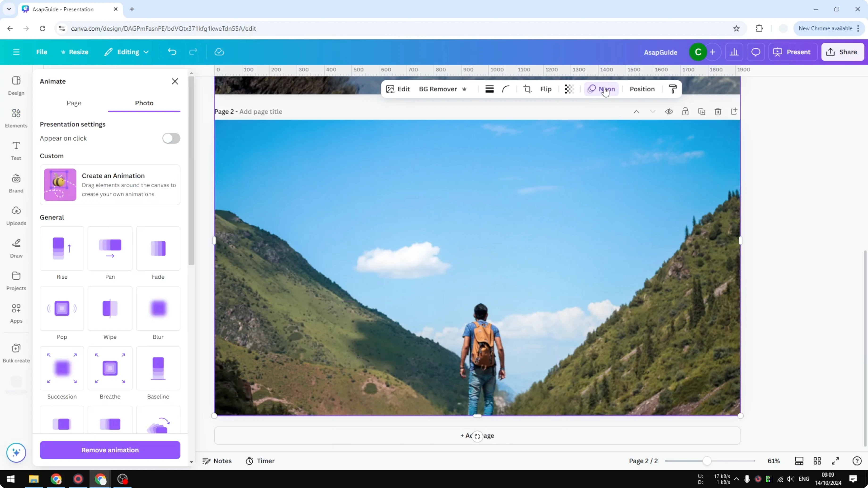Delete page 2 using the trash icon
Viewport: 868px width, 488px height.
[718, 112]
